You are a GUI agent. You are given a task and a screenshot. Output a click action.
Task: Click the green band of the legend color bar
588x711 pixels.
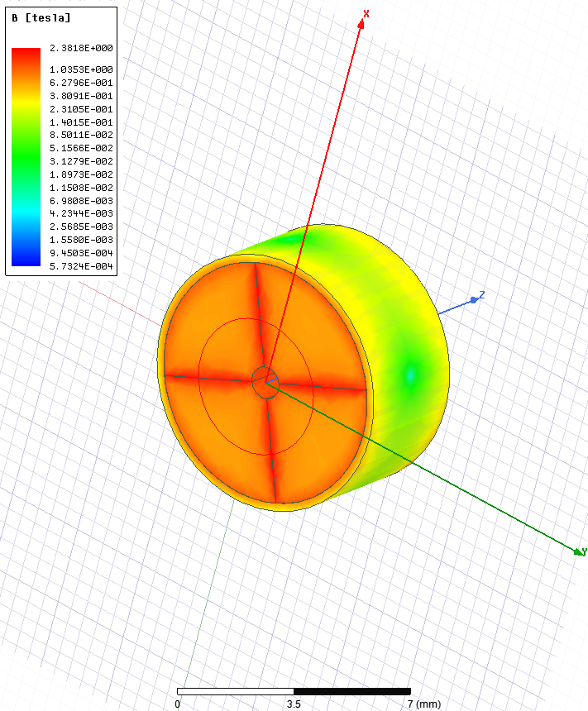pyautogui.click(x=26, y=149)
